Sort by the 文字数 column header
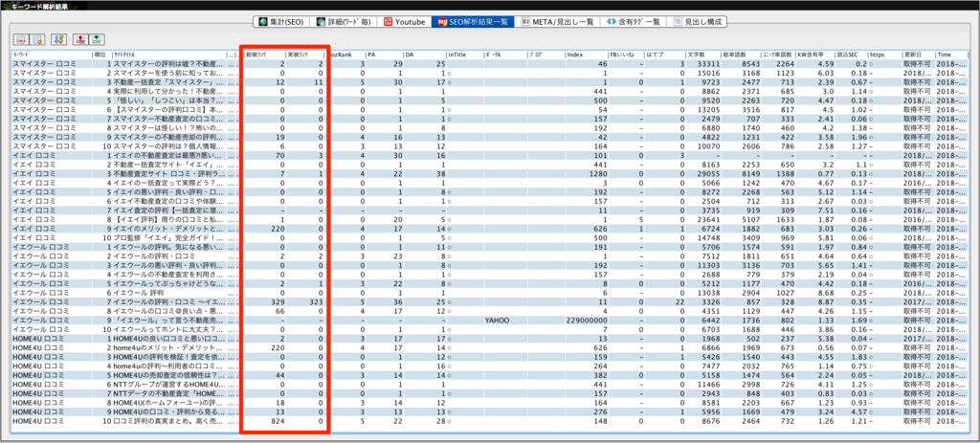980x443 pixels. coord(702,55)
